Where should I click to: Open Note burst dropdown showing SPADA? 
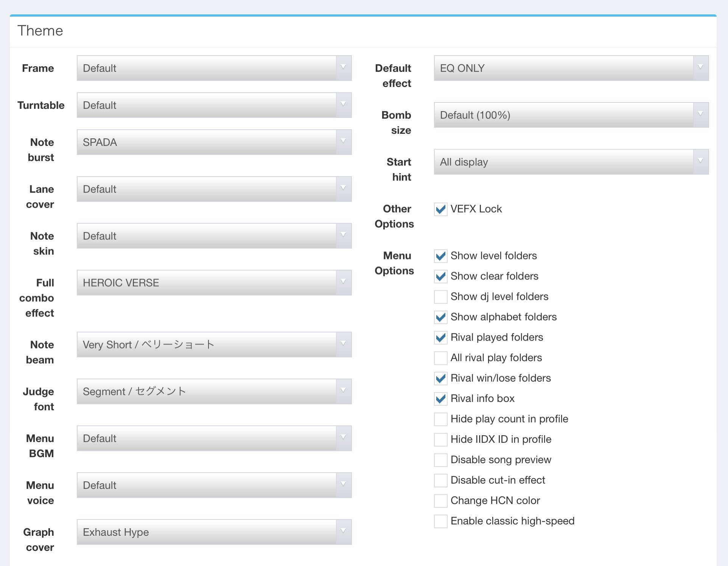[x=214, y=142]
